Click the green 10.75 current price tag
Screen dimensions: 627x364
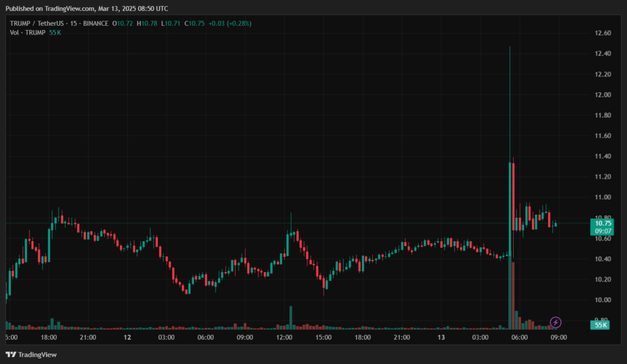click(600, 223)
